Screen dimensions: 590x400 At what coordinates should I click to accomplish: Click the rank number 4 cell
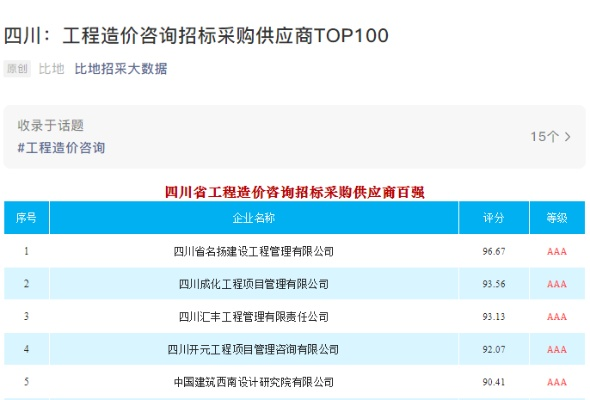[26, 349]
